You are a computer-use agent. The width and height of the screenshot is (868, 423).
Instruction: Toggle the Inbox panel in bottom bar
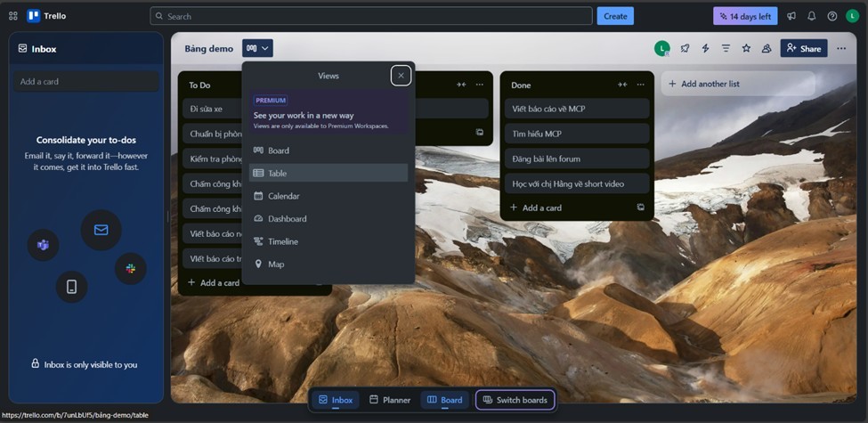(336, 400)
